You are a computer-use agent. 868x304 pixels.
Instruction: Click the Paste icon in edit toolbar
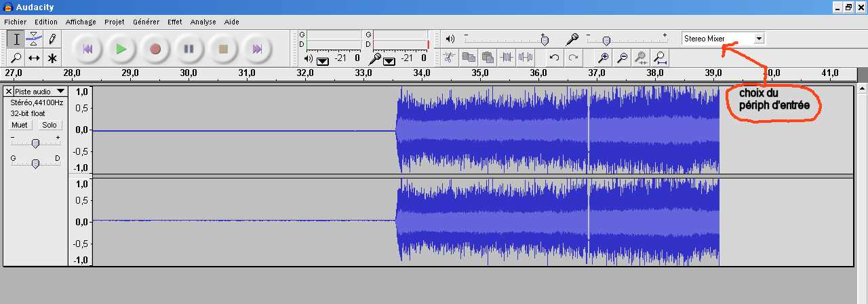click(487, 58)
